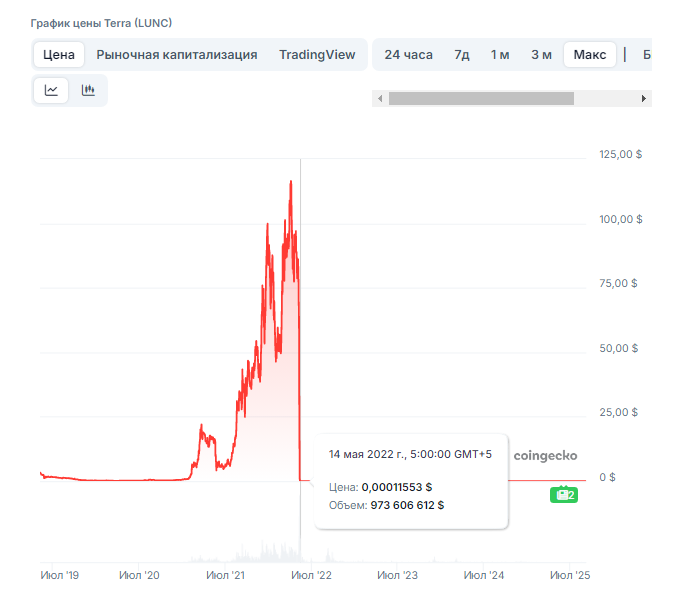Click the 100,00 $ price axis label
Screen dimensions: 673x595
coord(621,219)
